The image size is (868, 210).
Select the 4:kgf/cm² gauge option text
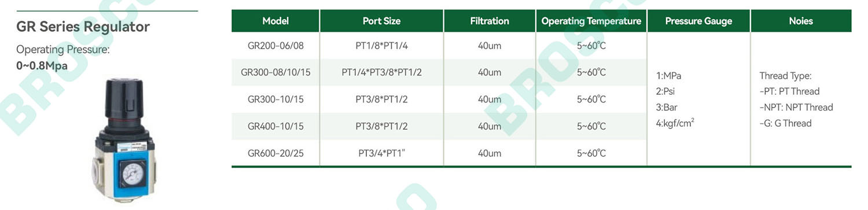pos(675,123)
